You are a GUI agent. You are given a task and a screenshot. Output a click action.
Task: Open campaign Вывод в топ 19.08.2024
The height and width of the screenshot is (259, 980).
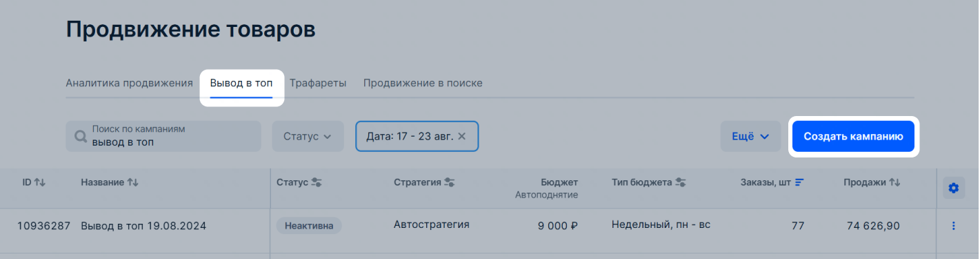click(x=143, y=225)
